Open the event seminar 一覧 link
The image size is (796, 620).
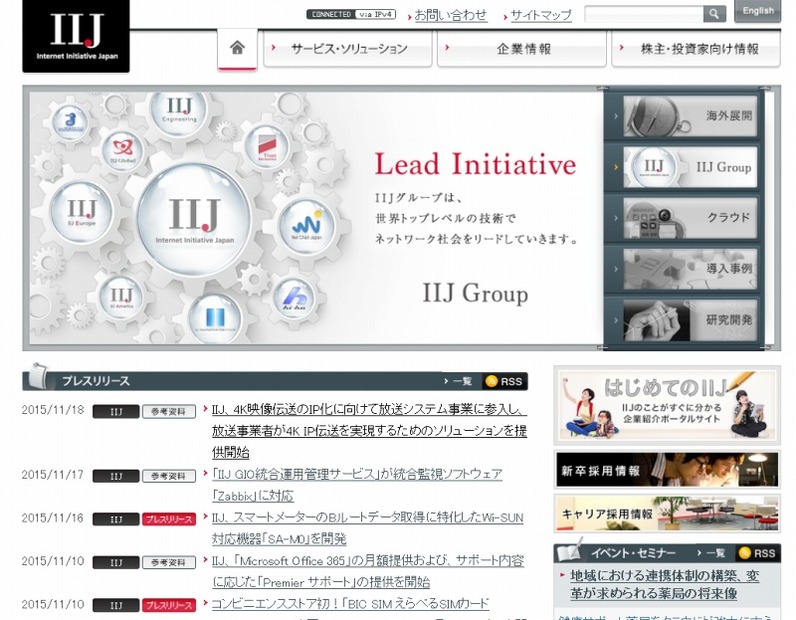tap(714, 552)
